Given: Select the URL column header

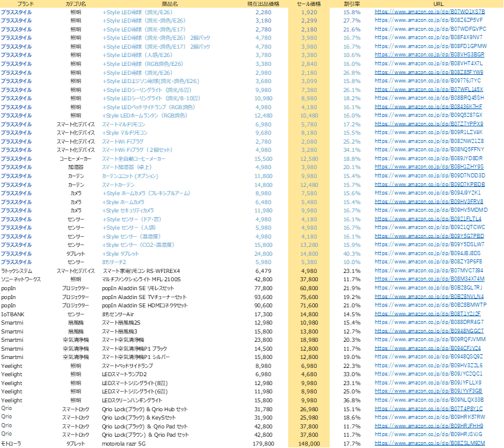Looking at the screenshot, I should tap(438, 4).
